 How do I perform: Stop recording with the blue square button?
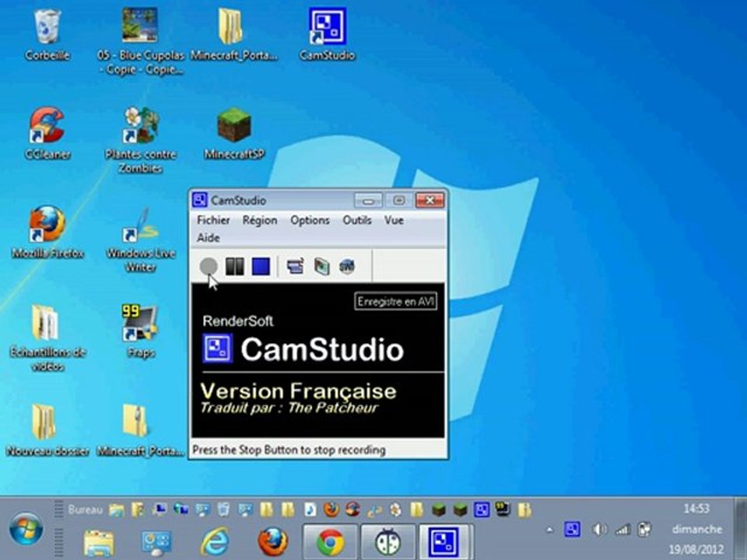tap(261, 266)
